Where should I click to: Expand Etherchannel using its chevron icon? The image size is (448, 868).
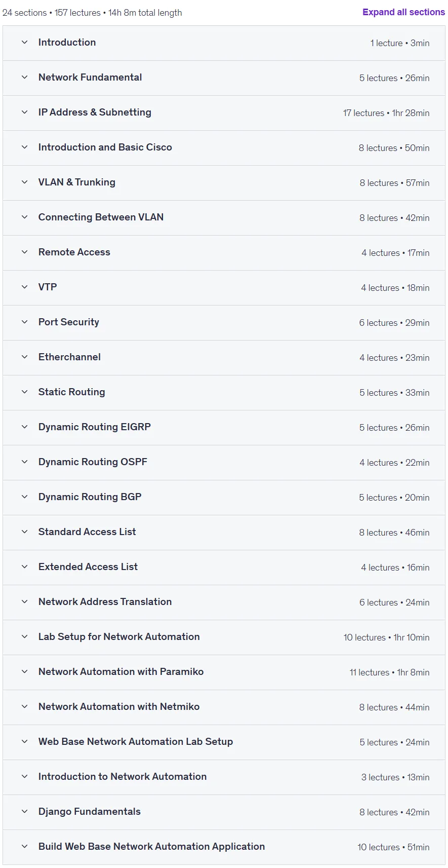point(24,357)
